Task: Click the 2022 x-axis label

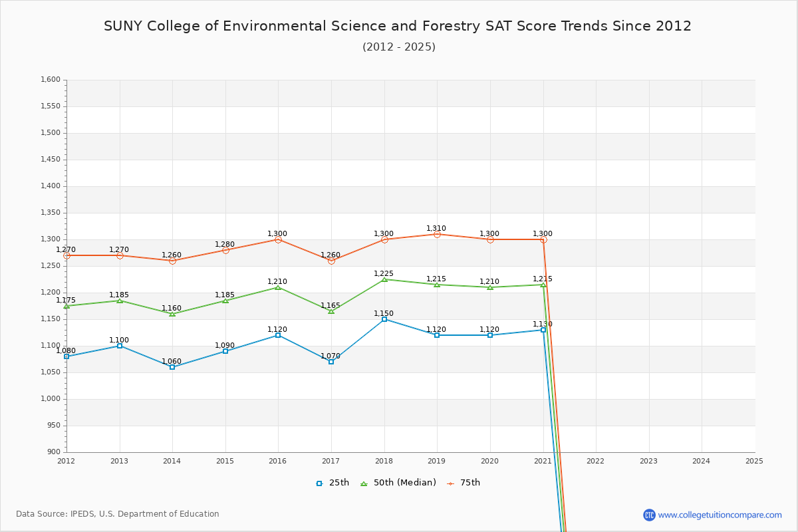Action: tap(596, 461)
